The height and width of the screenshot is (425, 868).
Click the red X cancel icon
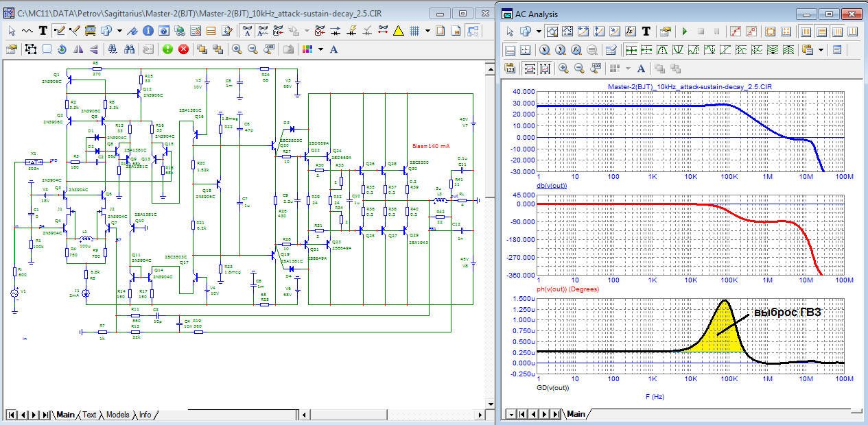183,49
